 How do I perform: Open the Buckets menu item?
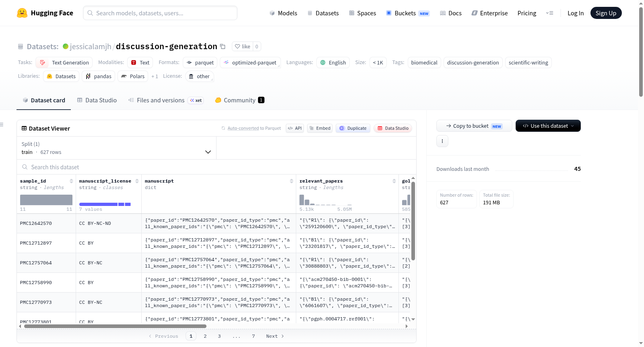point(408,13)
